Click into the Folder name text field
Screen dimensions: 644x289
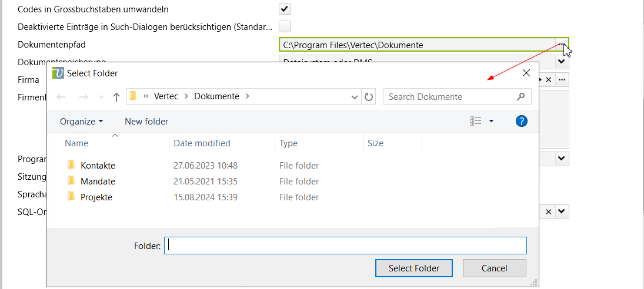click(345, 246)
